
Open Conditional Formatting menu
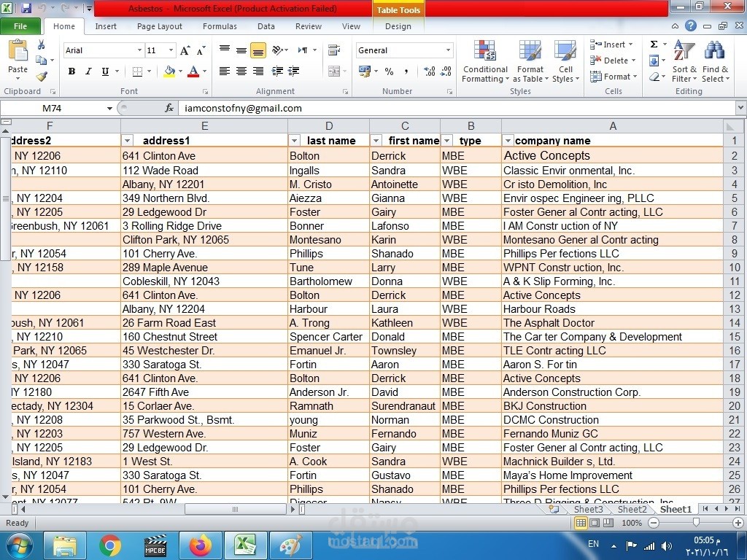click(x=485, y=61)
